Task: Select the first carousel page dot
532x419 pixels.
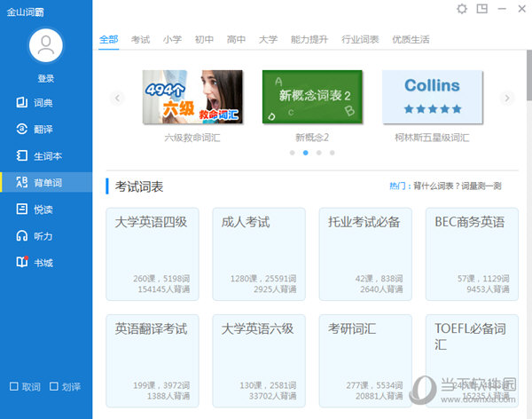Action: [x=292, y=153]
